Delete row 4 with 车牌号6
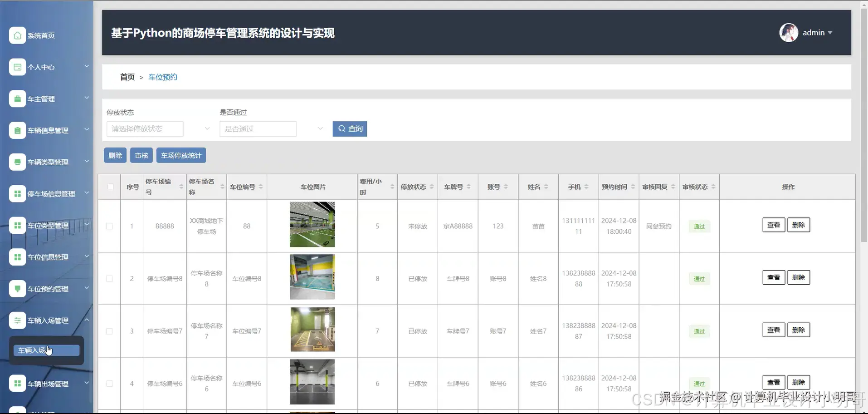 799,382
